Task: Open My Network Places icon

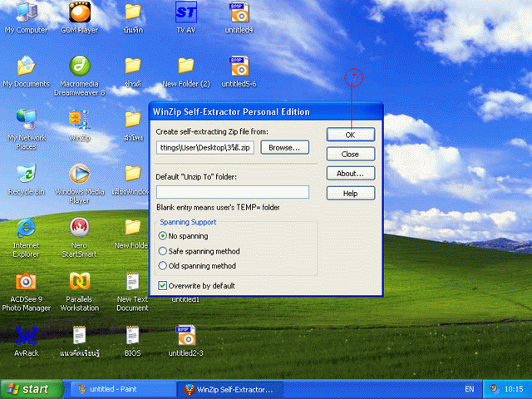Action: coord(26,130)
